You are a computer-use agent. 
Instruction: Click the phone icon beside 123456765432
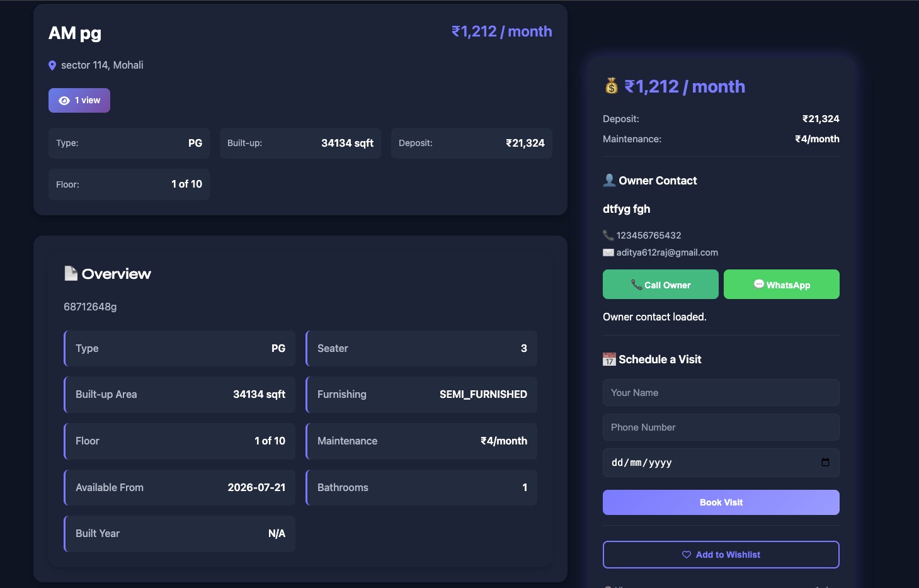click(608, 235)
